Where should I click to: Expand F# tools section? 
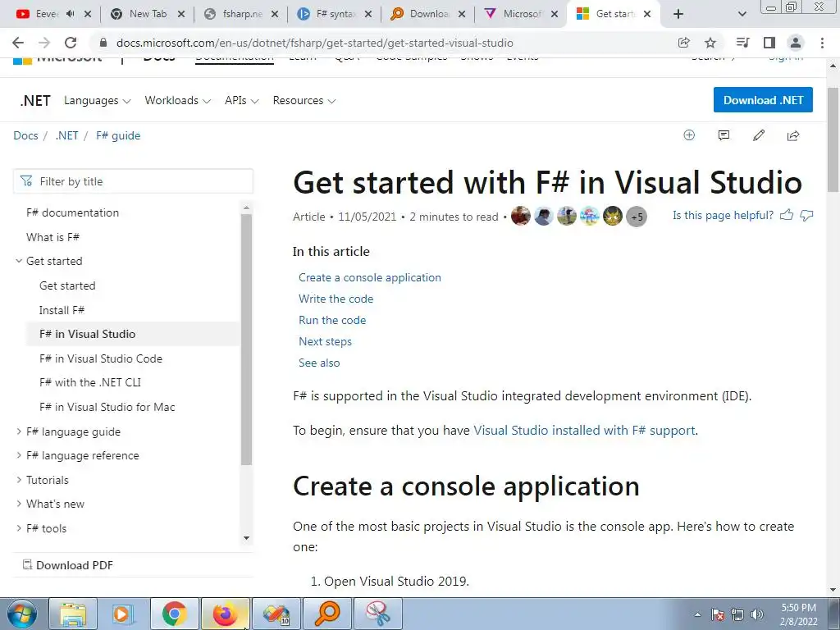[19, 528]
